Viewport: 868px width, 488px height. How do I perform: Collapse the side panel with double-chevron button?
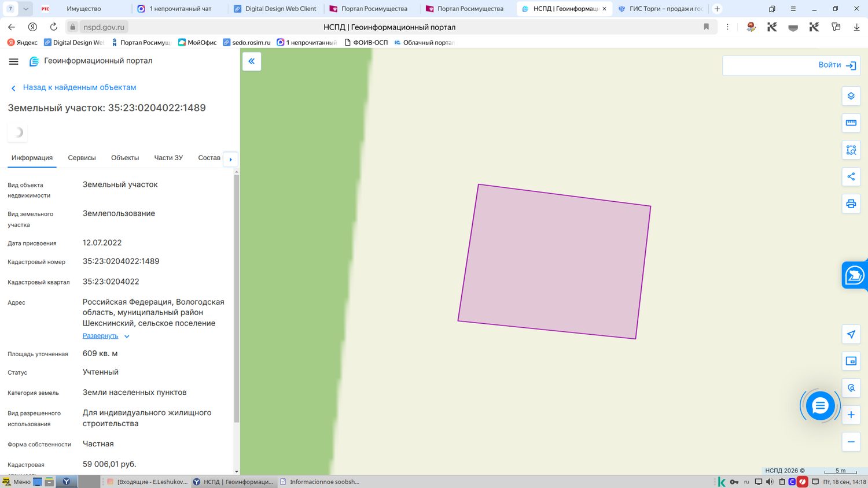252,61
